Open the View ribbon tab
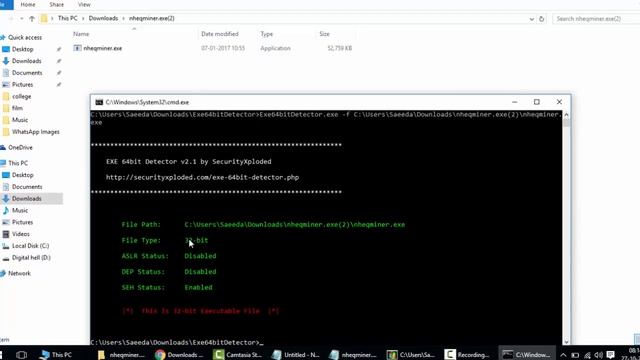This screenshot has height=360, width=640. click(84, 4)
